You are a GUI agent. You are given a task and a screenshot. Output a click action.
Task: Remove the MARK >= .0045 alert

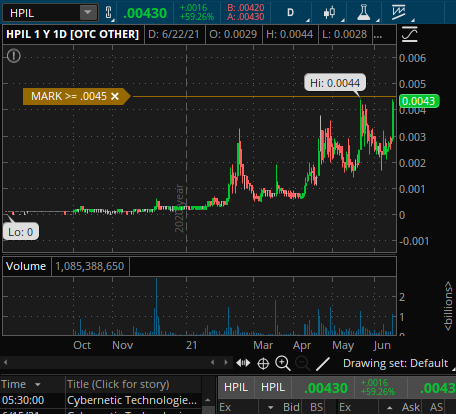[115, 96]
